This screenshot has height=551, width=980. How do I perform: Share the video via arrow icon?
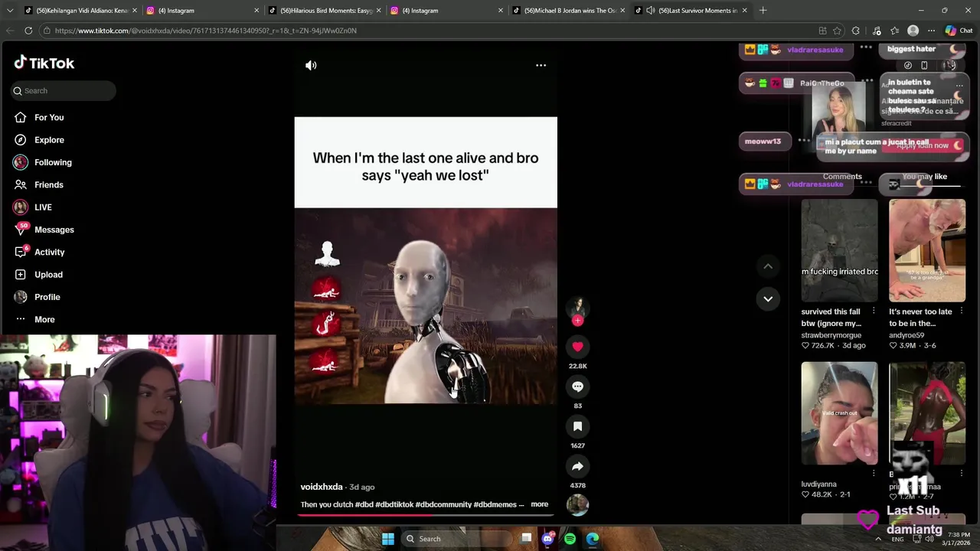point(577,466)
